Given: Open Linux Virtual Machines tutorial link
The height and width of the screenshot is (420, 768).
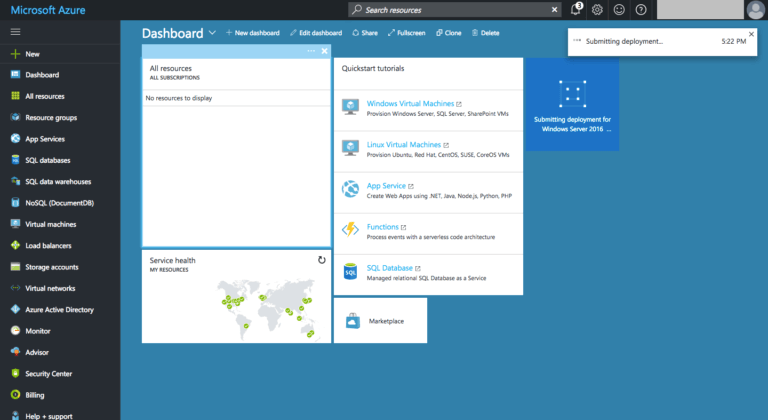Looking at the screenshot, I should [x=404, y=145].
